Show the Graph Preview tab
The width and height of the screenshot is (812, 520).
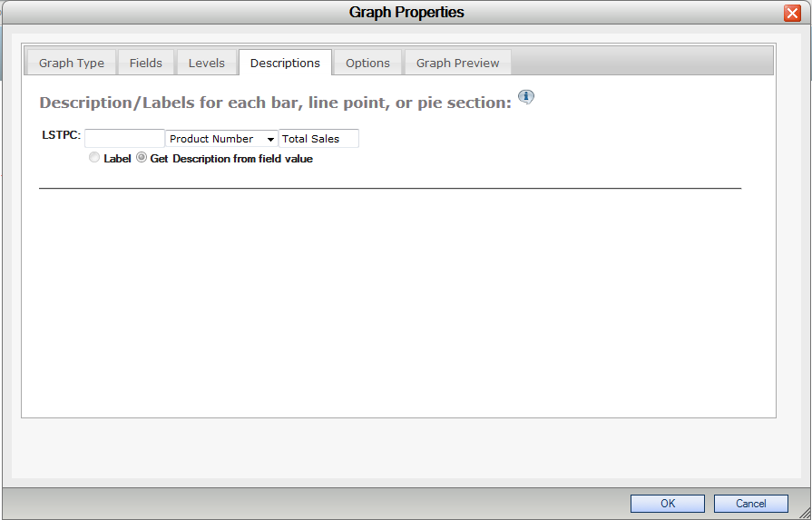click(x=458, y=63)
